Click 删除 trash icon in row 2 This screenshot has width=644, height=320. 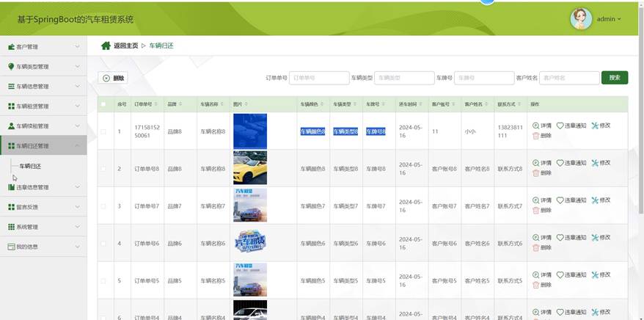tap(535, 173)
